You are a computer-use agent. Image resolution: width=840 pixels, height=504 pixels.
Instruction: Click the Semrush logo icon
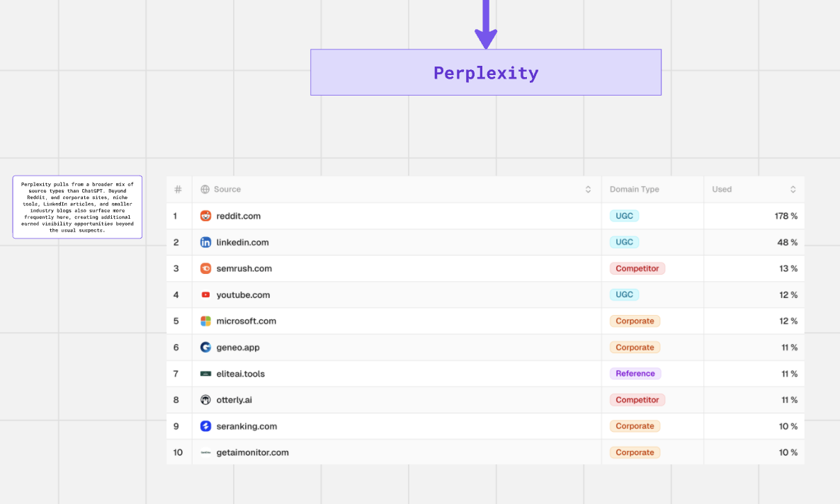pyautogui.click(x=205, y=268)
